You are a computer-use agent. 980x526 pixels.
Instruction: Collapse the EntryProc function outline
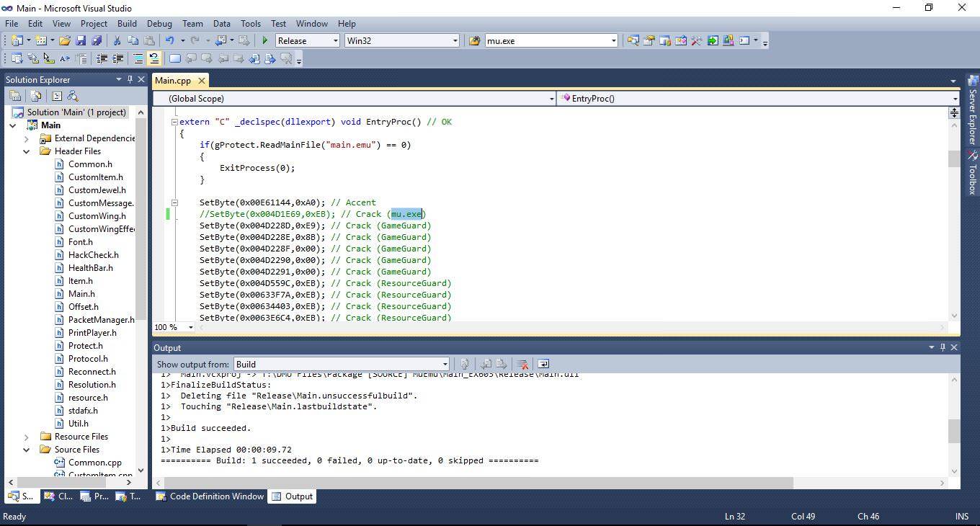[x=174, y=122]
